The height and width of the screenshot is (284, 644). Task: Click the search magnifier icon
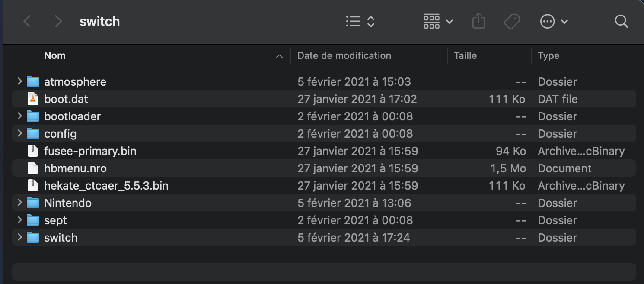coord(621,21)
